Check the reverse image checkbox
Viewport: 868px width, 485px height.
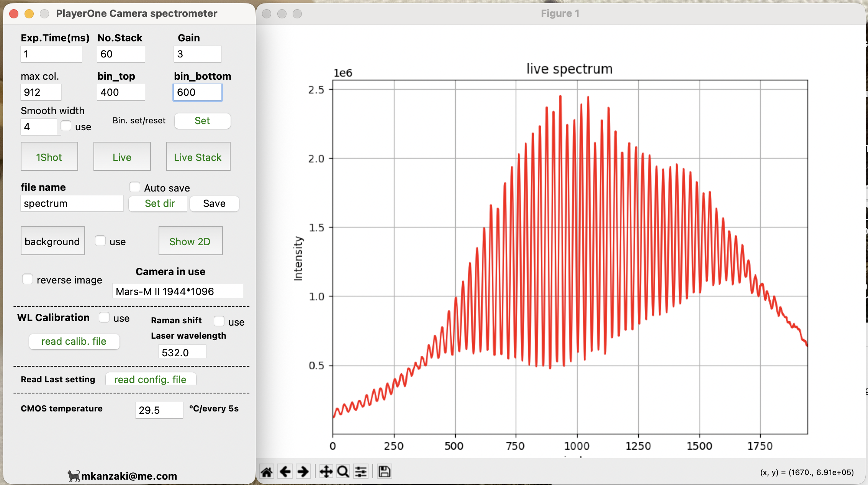point(28,279)
